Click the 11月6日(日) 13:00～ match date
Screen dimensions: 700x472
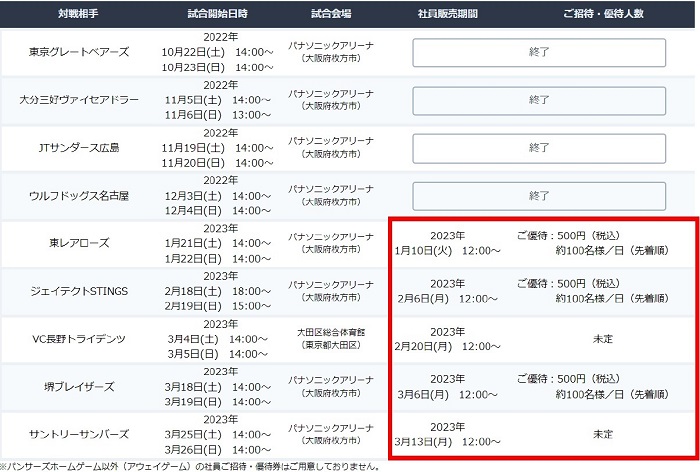click(x=217, y=115)
